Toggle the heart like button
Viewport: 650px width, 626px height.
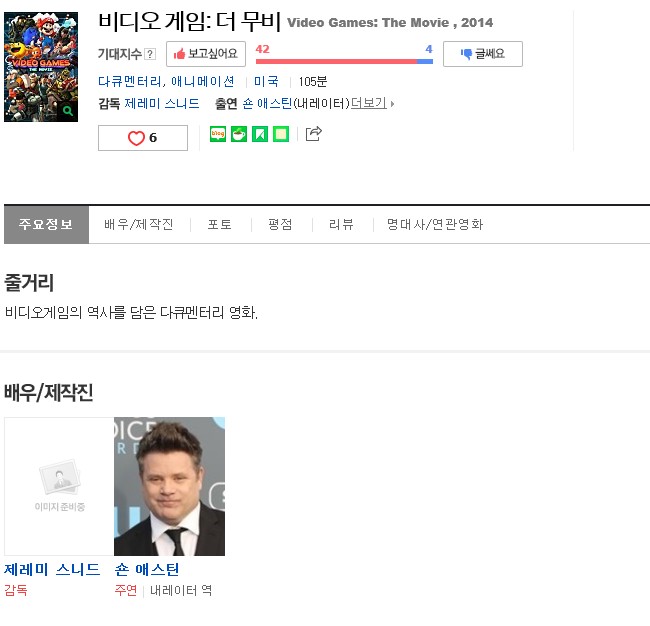(142, 138)
